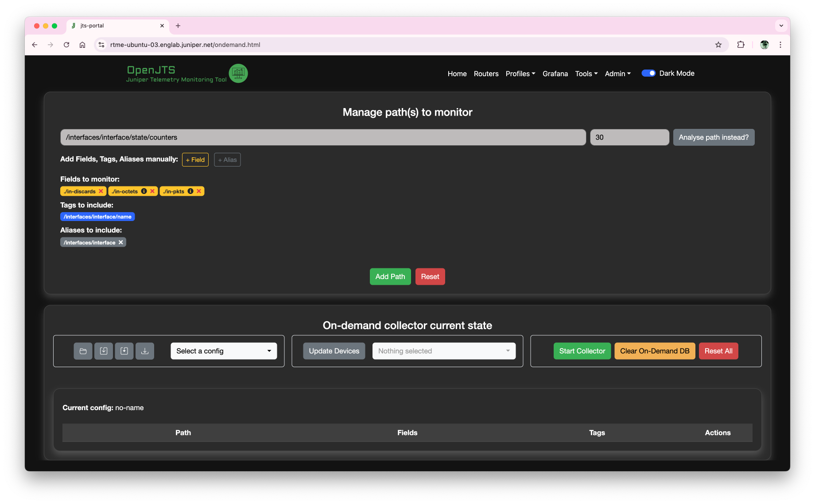Remove the /interfaces/interface alias
The height and width of the screenshot is (504, 815).
pyautogui.click(x=120, y=242)
